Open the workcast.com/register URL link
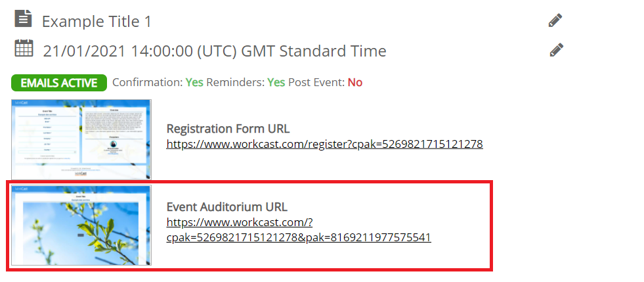644x282 pixels. [x=324, y=144]
